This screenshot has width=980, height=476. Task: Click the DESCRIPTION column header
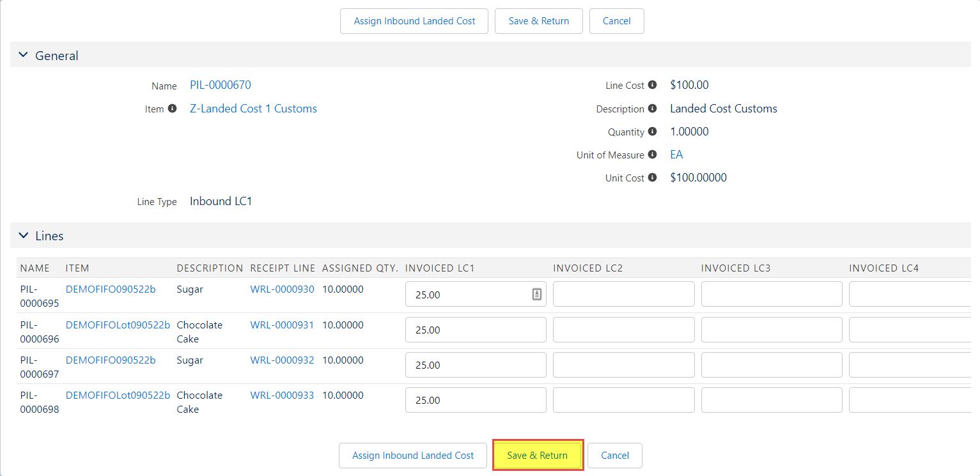(210, 268)
